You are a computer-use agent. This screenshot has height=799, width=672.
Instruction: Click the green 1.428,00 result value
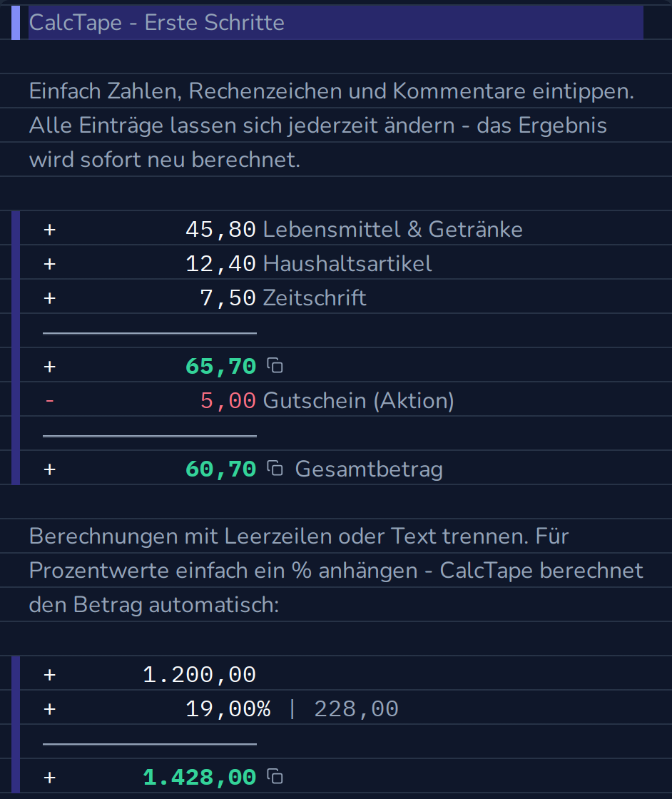[199, 777]
